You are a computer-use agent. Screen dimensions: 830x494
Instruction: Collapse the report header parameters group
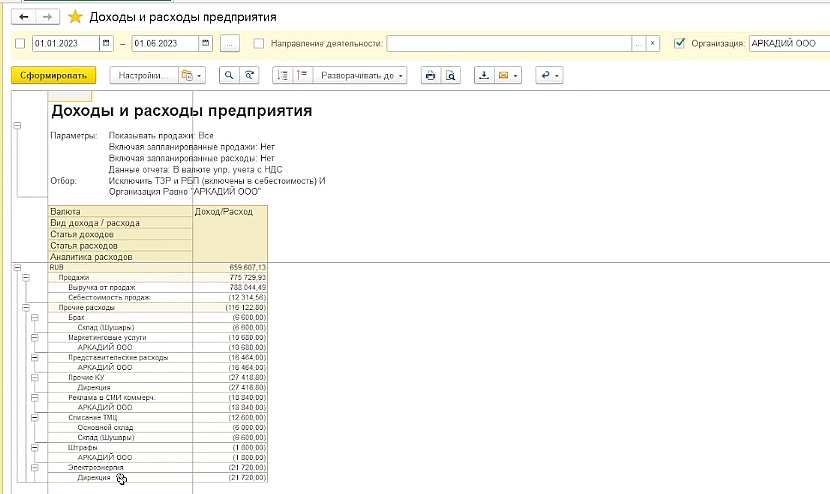tap(17, 126)
